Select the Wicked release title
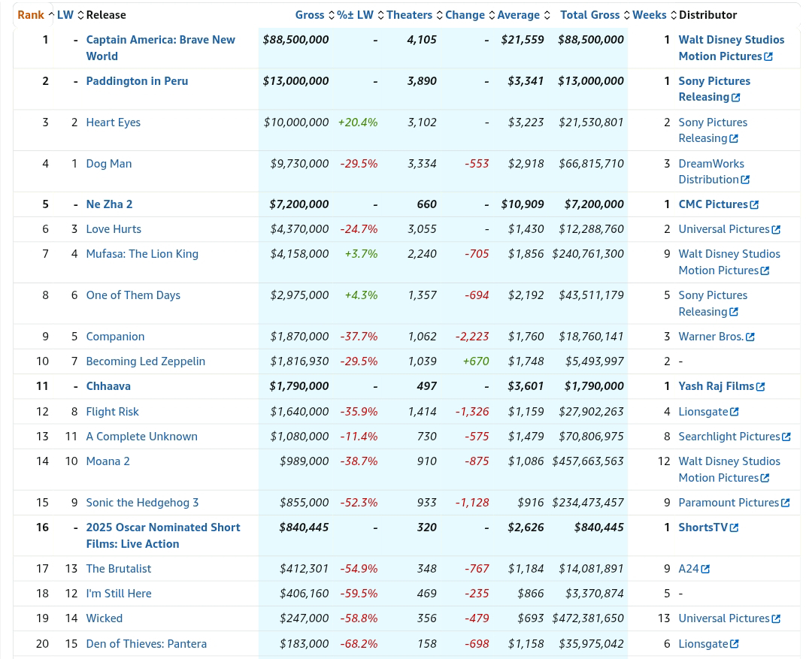Screen dimensions: 812x659 (x=105, y=618)
